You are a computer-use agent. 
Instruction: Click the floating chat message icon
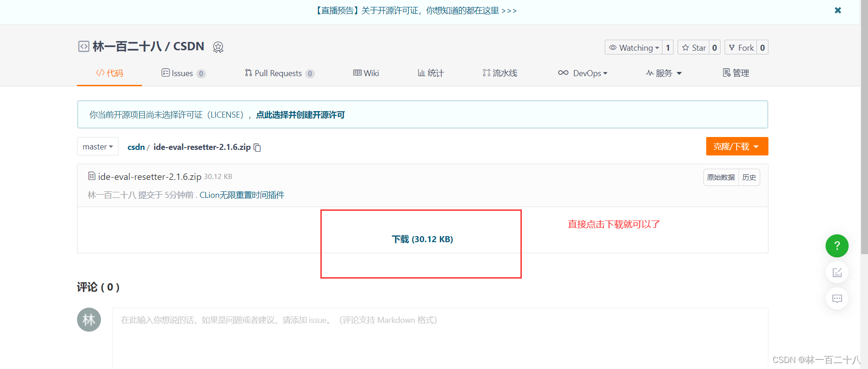[837, 298]
